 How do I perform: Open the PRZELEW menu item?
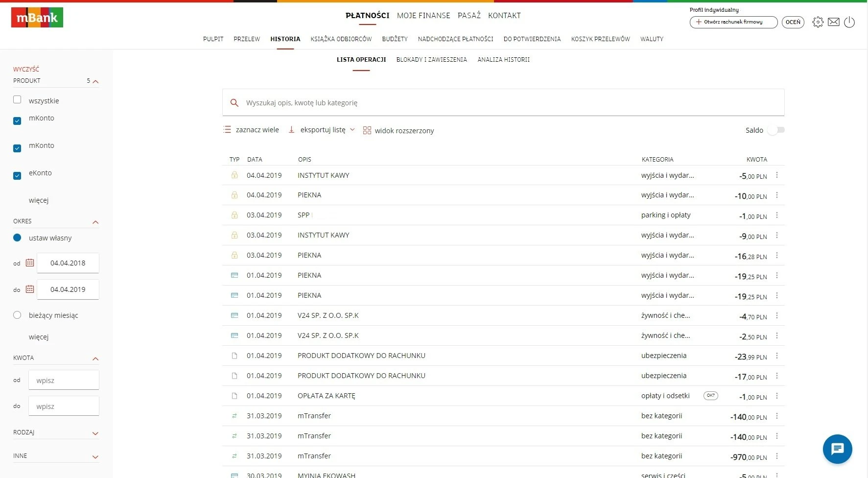247,39
